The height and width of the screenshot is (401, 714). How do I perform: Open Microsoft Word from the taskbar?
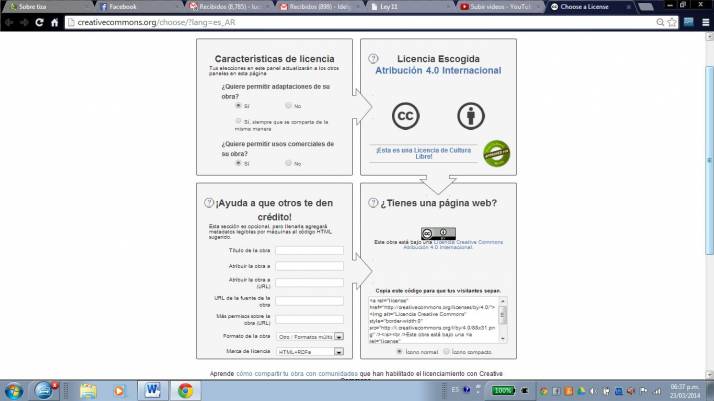tap(153, 391)
